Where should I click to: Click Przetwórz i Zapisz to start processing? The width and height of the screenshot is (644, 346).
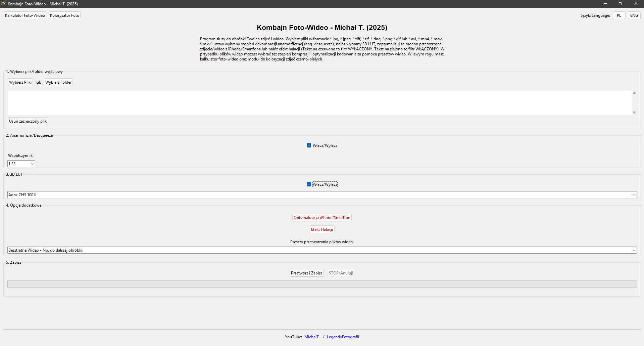point(306,273)
